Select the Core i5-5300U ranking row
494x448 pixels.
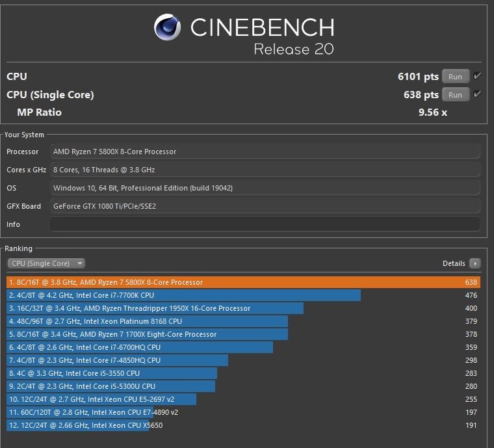coord(243,386)
